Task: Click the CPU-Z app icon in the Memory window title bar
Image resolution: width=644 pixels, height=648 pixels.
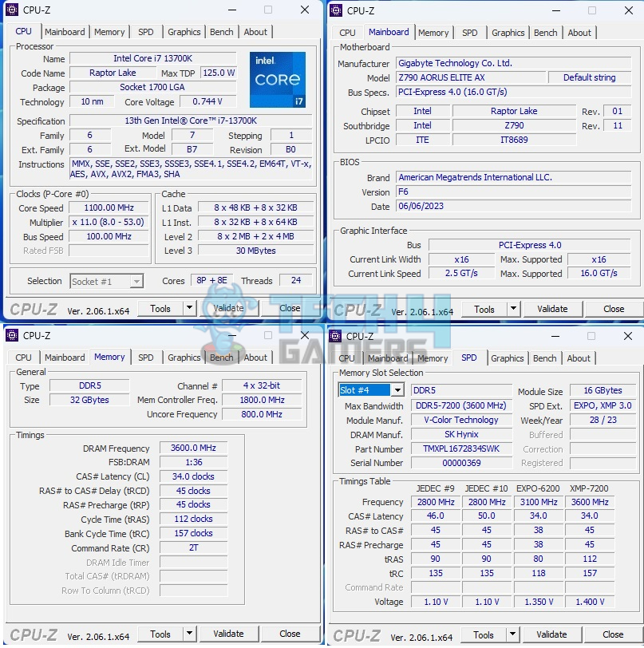Action: [x=12, y=335]
